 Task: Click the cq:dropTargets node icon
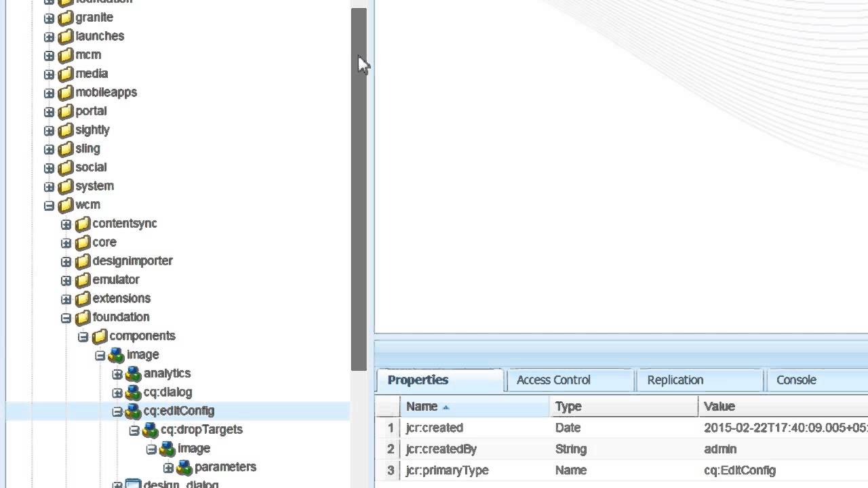coord(151,430)
